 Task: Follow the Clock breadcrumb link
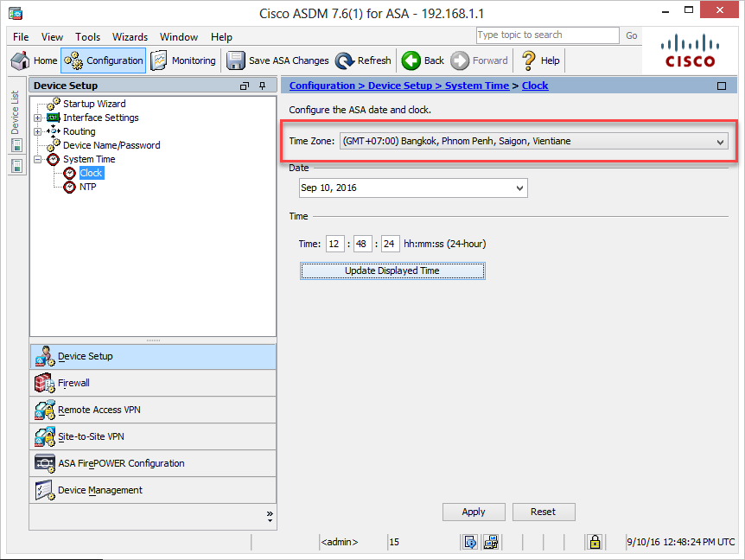(535, 86)
